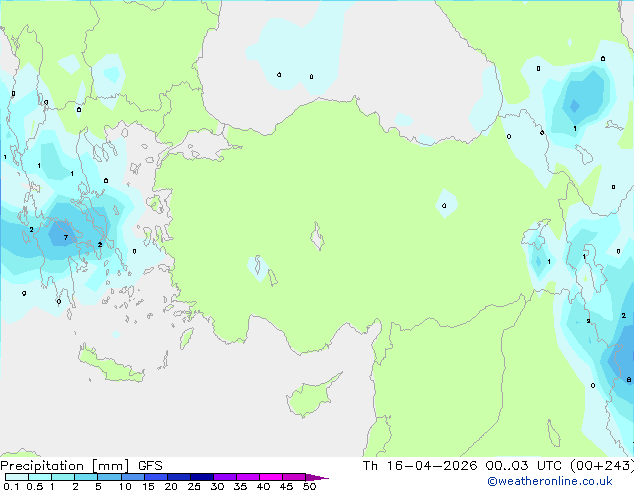Click the island of Crete on the map
Viewport: 634px width, 490px height.
pyautogui.click(x=110, y=365)
